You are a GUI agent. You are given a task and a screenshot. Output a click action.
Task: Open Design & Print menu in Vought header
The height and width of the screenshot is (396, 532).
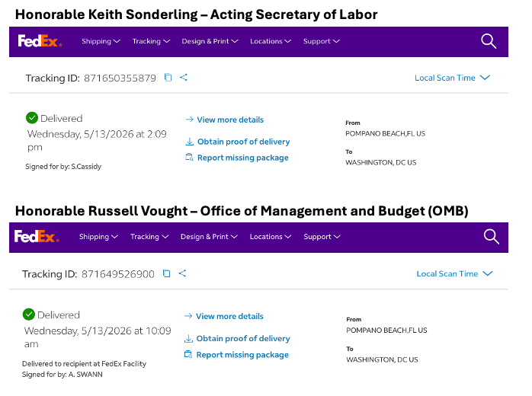pos(209,237)
